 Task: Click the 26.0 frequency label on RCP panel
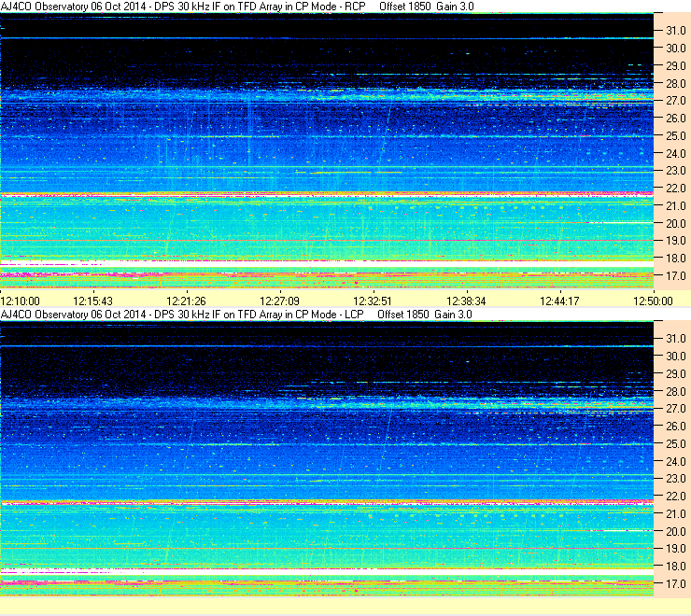click(676, 119)
